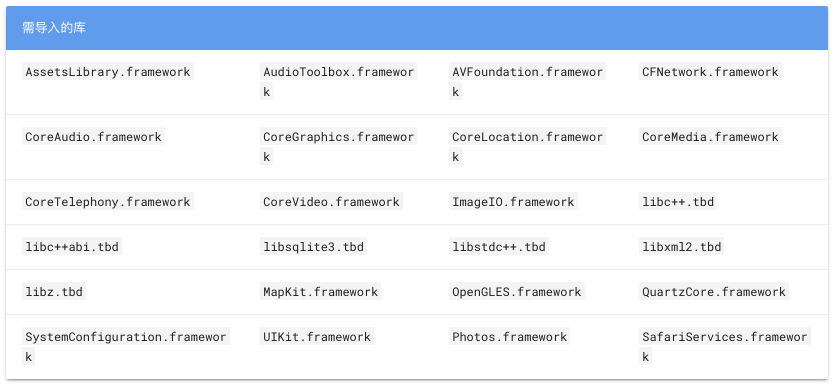Click CoreVideo.framework entry
This screenshot has height=385, width=833.
tap(332, 202)
